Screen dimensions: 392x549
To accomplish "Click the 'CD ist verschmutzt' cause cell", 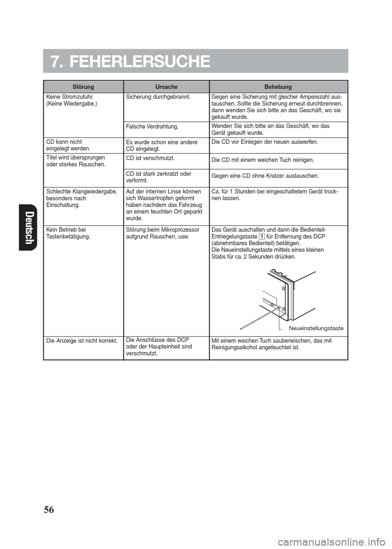I will (150, 158).
